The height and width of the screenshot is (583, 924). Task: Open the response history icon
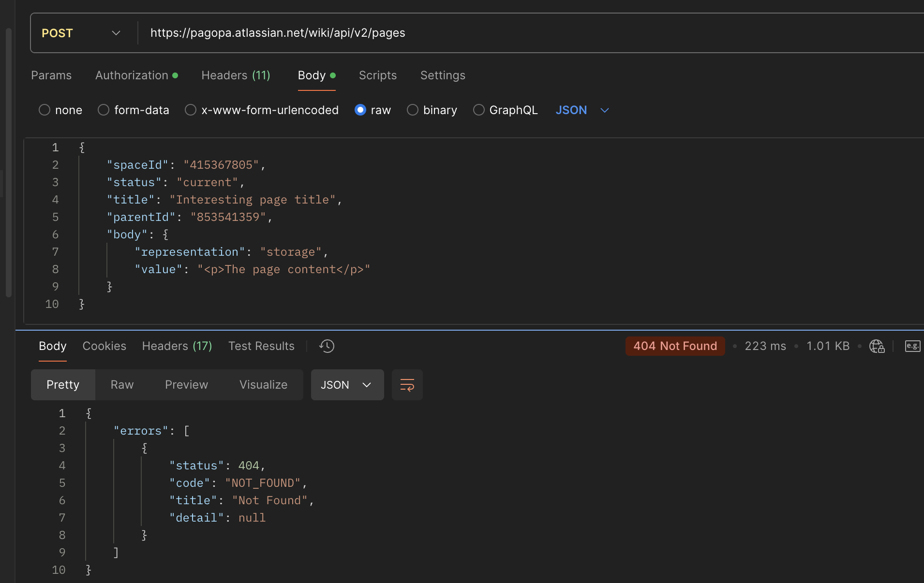click(327, 346)
